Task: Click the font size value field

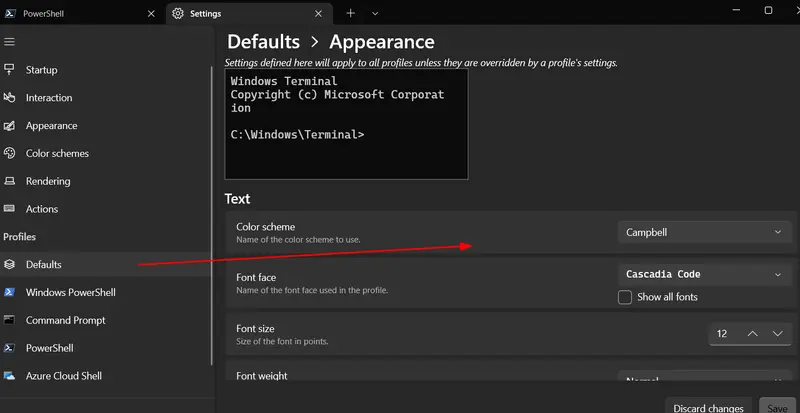Action: [724, 333]
